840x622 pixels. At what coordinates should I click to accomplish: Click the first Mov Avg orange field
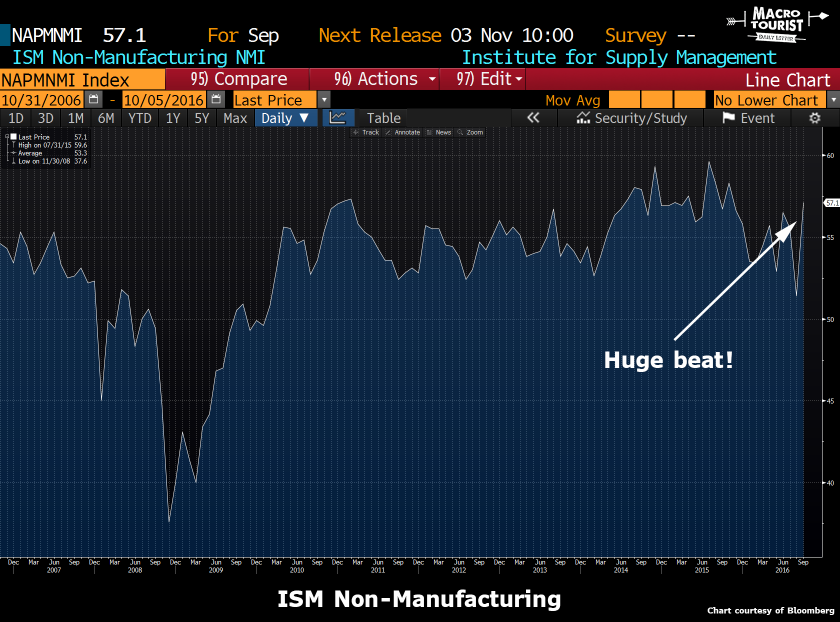(624, 99)
